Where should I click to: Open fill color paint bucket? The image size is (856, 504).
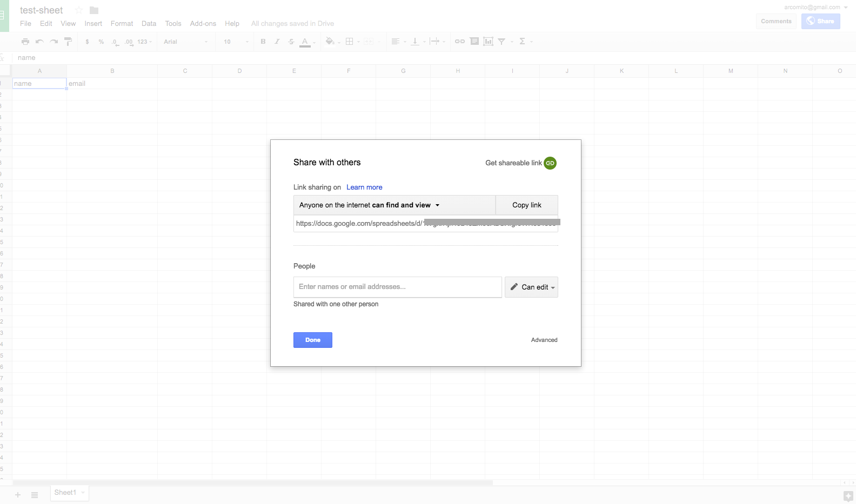(x=330, y=42)
